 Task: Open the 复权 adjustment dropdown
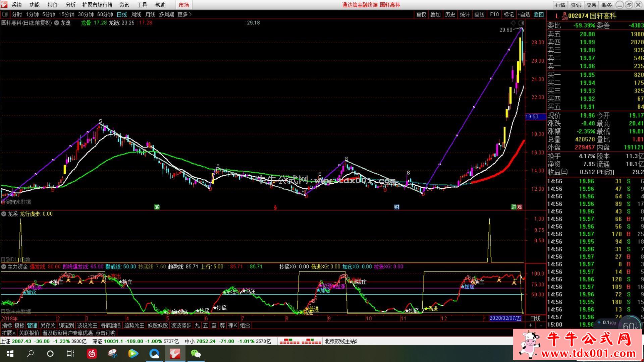(421, 14)
